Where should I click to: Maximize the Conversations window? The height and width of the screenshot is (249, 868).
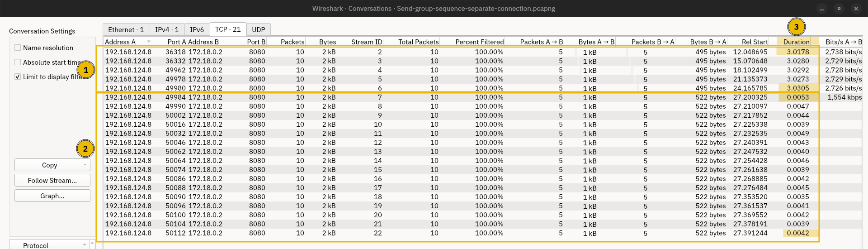pos(839,8)
